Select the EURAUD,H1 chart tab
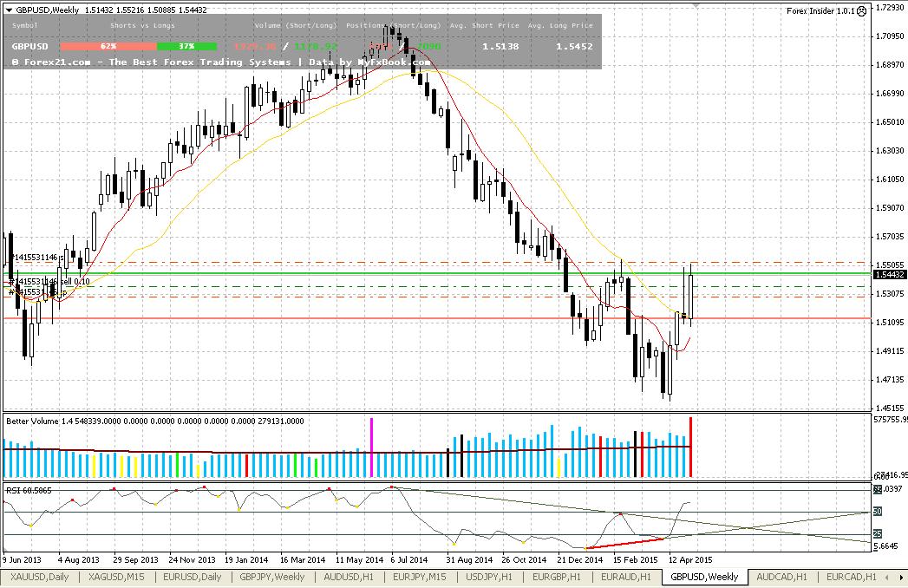Viewport: 908px width, 588px height. 626,577
